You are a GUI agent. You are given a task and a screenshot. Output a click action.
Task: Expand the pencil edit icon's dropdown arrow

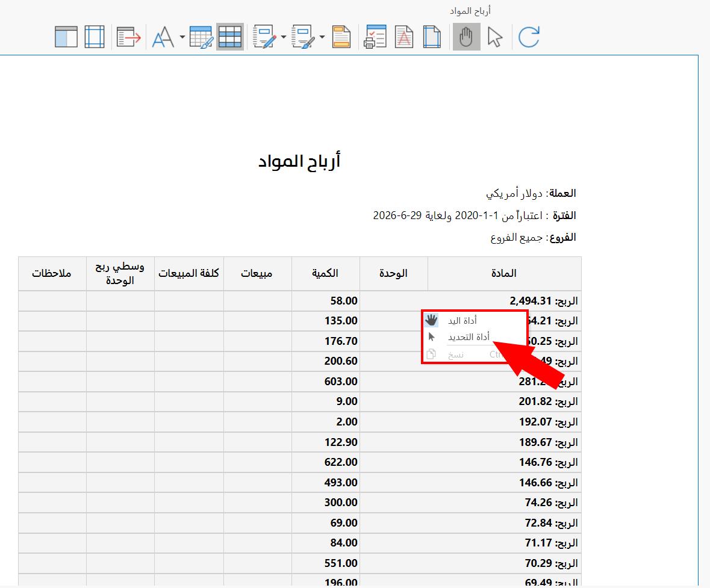pyautogui.click(x=284, y=37)
